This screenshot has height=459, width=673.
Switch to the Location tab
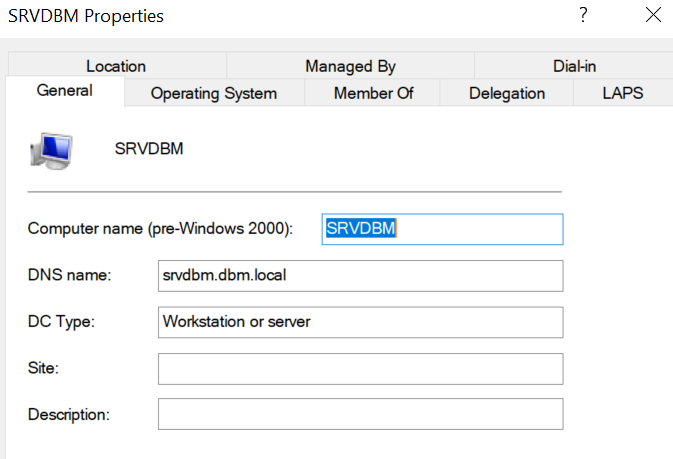117,66
